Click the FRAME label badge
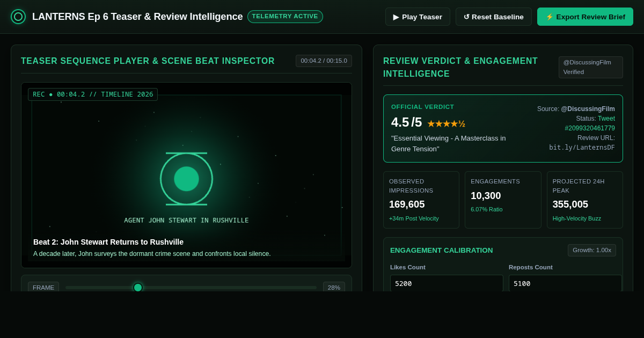Screen dimensions: 644x338 pos(43,288)
